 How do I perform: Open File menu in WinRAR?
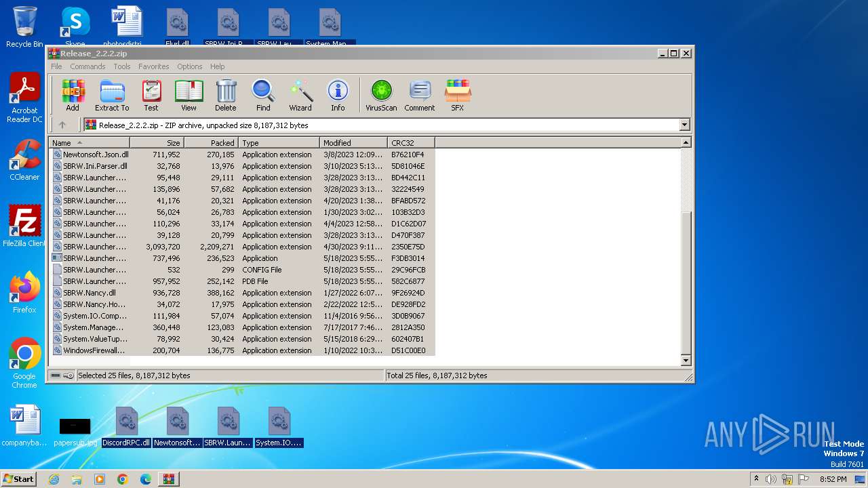point(56,66)
